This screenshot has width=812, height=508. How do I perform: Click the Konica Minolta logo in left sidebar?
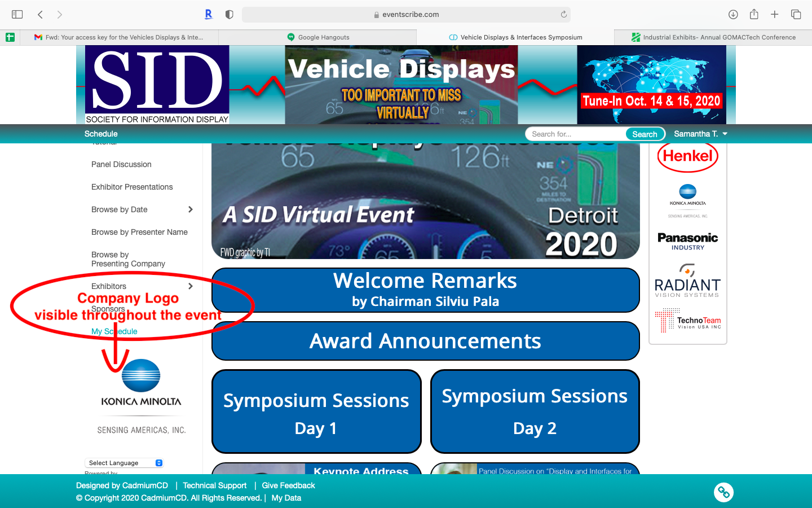pos(141,397)
